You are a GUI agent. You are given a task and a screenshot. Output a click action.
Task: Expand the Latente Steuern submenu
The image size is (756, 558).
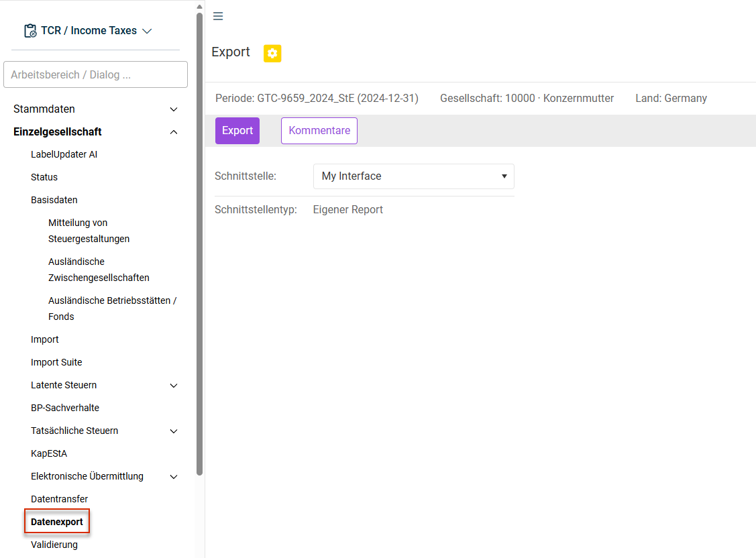pyautogui.click(x=174, y=386)
